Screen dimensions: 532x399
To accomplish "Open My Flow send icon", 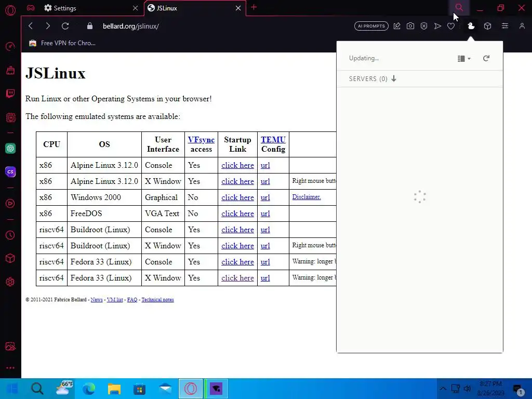I will [x=437, y=26].
